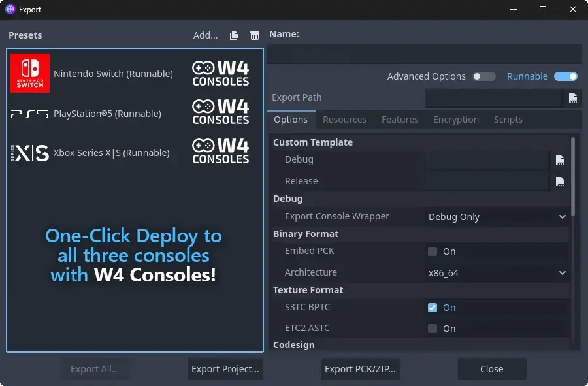This screenshot has height=386, width=588.
Task: Select the PS5 logo preset
Action: click(30, 114)
